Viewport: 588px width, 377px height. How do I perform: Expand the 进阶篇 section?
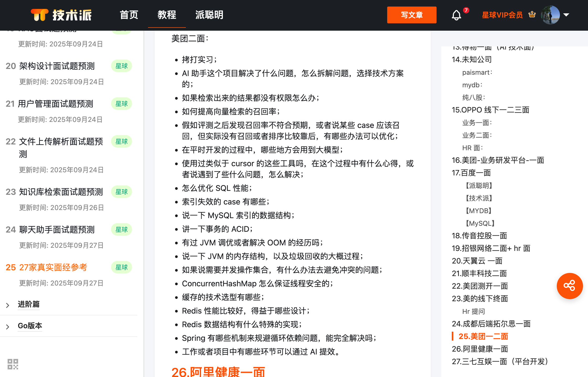click(28, 304)
